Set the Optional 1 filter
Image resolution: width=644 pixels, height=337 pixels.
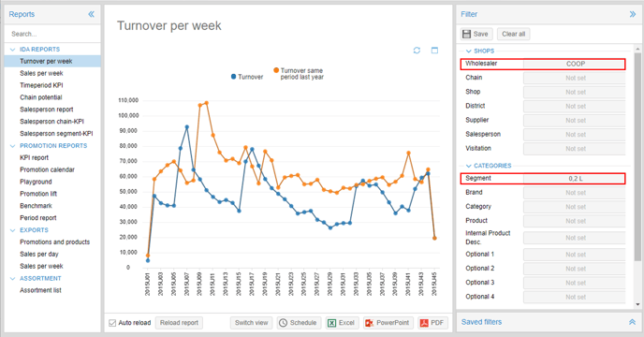click(574, 255)
